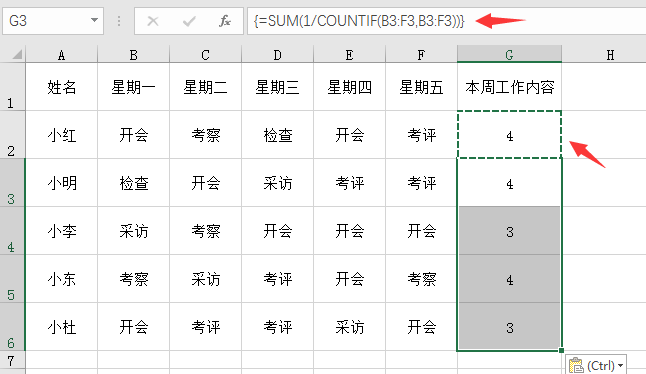Image resolution: width=646 pixels, height=374 pixels.
Task: Open the Paste Options (Ctrl) button
Action: click(x=596, y=365)
